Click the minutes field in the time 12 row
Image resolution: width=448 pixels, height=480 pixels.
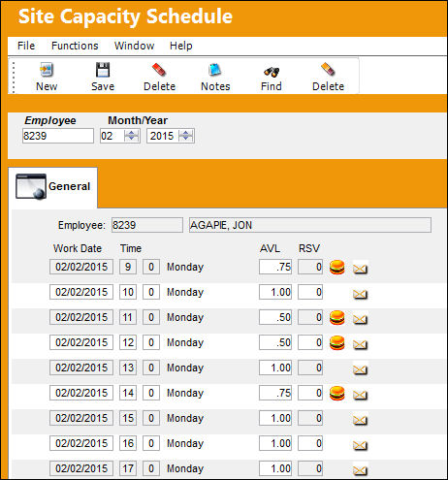[151, 342]
